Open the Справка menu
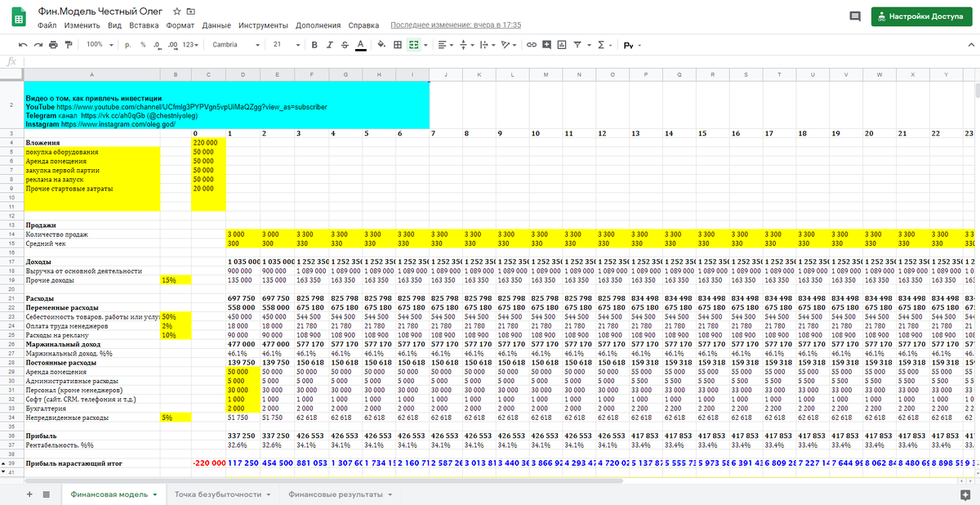The height and width of the screenshot is (505, 980). click(363, 25)
